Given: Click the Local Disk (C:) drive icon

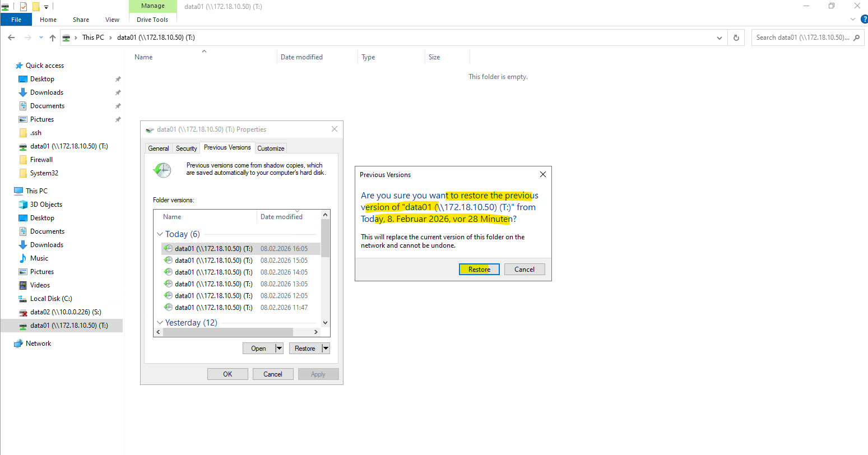Looking at the screenshot, I should 23,299.
